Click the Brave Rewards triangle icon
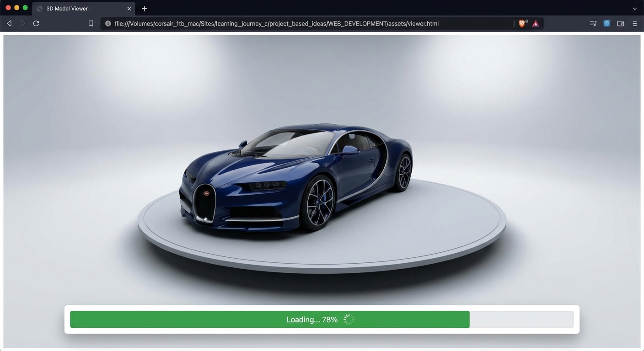 (x=536, y=23)
